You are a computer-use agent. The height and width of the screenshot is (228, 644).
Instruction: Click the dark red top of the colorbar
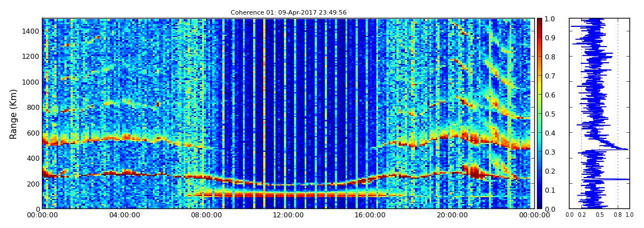pyautogui.click(x=540, y=21)
